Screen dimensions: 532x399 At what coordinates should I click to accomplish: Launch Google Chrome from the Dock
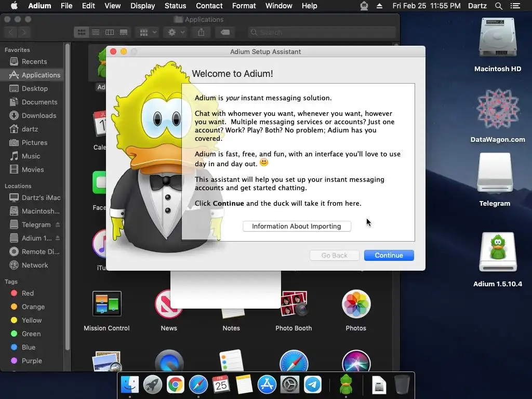[x=176, y=385]
